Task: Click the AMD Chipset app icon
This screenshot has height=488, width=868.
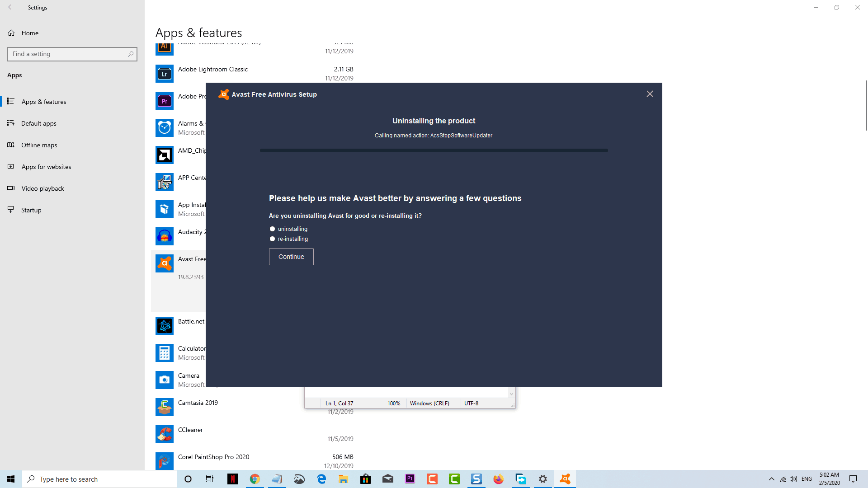Action: (x=165, y=155)
